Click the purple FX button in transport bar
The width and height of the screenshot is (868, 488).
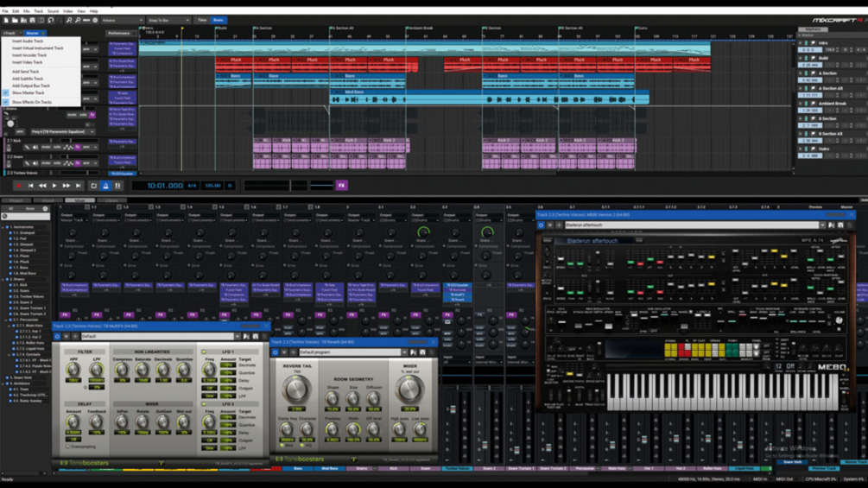click(x=341, y=186)
